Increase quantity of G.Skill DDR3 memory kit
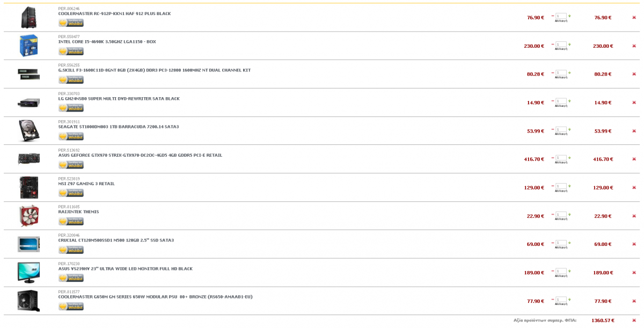The image size is (644, 328). click(569, 72)
